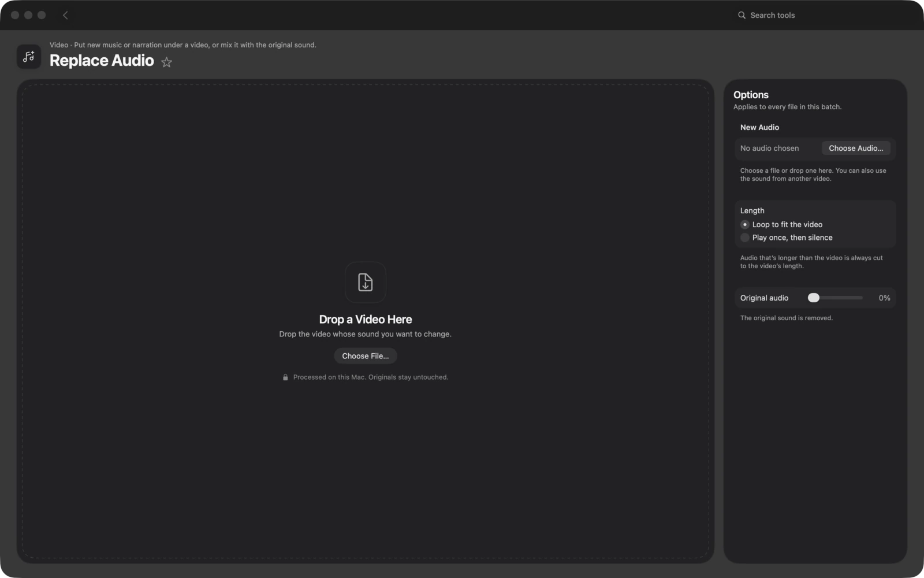This screenshot has width=924, height=578.
Task: Click the "Length" section label
Action: (752, 211)
